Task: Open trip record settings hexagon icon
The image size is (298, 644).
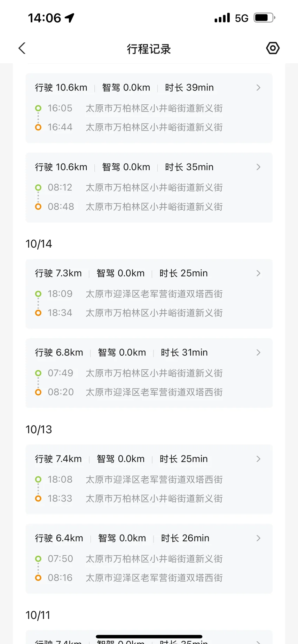Action: point(273,48)
